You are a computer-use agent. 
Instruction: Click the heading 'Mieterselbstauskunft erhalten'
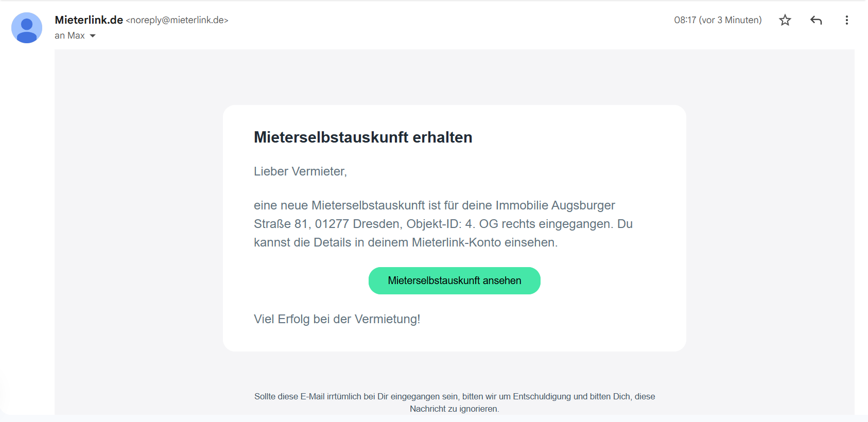tap(363, 137)
